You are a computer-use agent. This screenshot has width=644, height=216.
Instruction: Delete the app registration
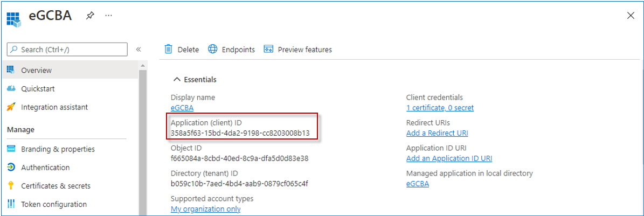tap(182, 49)
